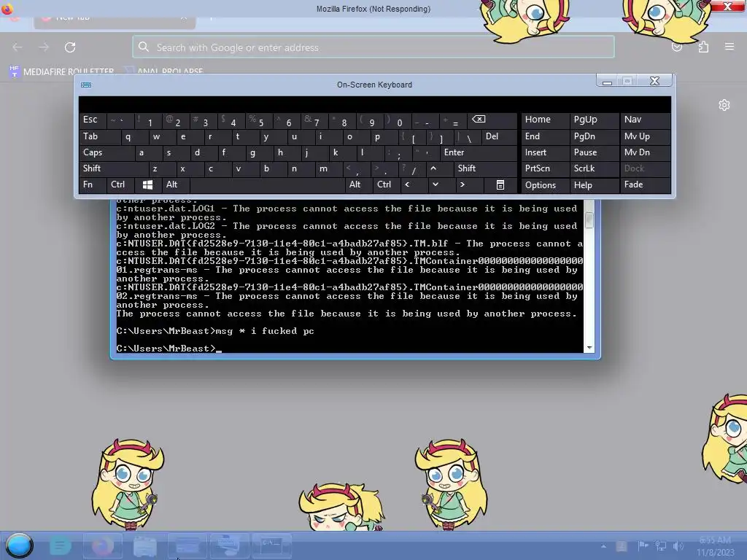
Task: Click the context menu key icon
Action: pos(500,184)
